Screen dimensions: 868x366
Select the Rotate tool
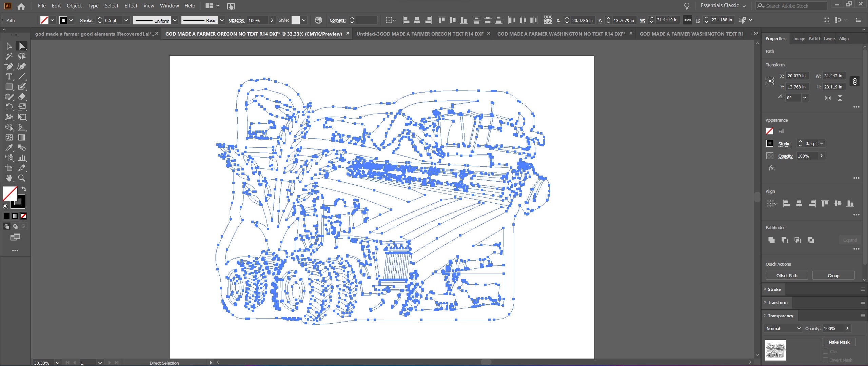9,107
